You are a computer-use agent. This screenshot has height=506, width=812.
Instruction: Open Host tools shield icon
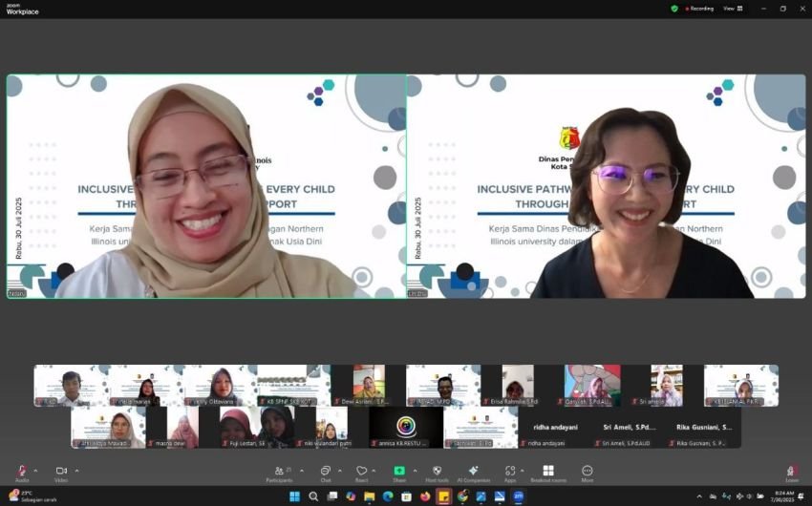pos(437,471)
